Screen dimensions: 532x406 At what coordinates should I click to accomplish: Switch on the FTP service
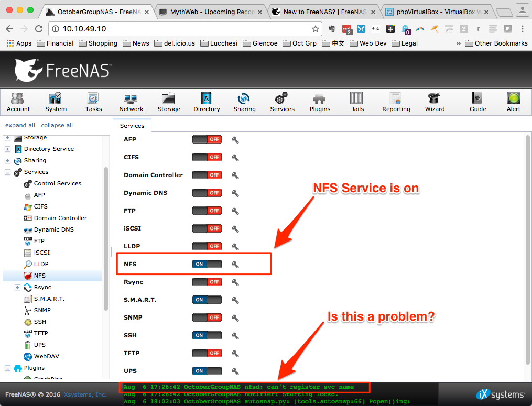click(x=207, y=211)
